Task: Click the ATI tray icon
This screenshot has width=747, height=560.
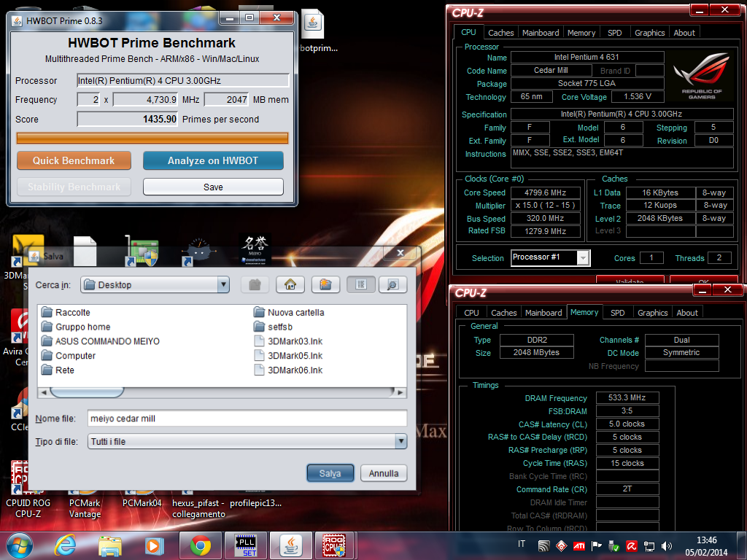Action: (x=578, y=546)
